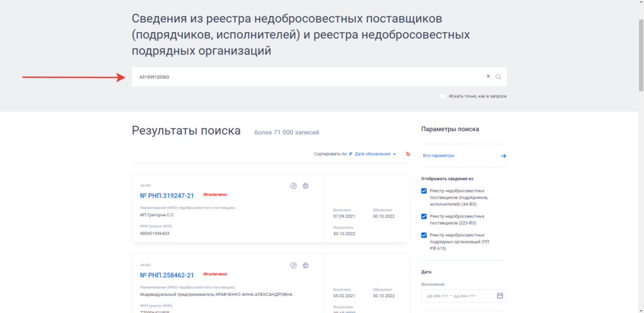Click the inclusion date 07.09.2021
Image resolution: width=644 pixels, height=313 pixels.
click(344, 216)
